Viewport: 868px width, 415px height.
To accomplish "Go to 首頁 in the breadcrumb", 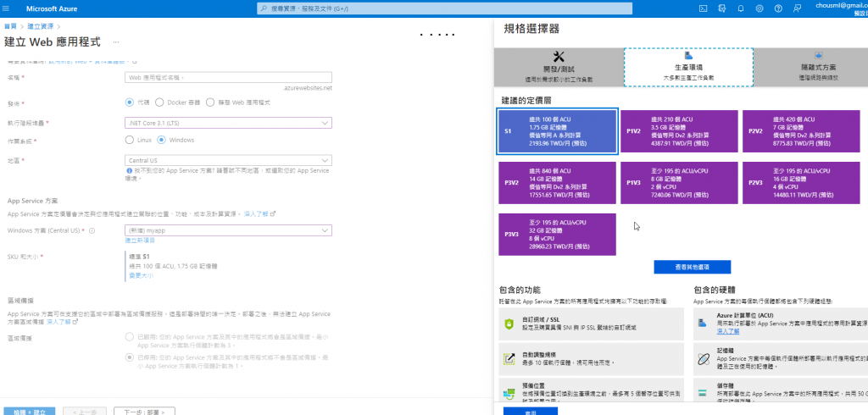I will [x=9, y=26].
